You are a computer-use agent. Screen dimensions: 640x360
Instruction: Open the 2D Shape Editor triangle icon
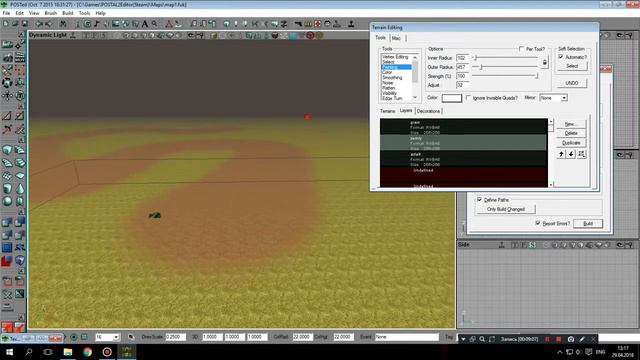pos(169,24)
